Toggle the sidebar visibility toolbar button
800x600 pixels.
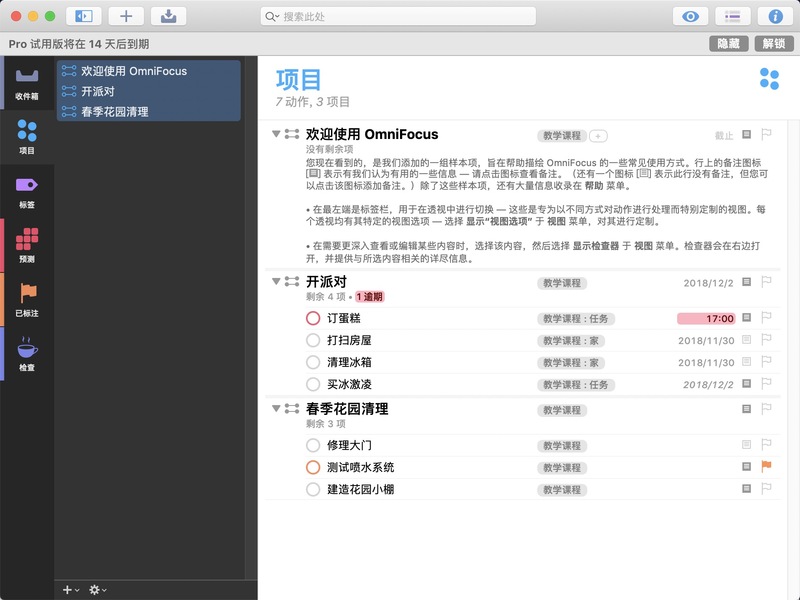pyautogui.click(x=84, y=16)
